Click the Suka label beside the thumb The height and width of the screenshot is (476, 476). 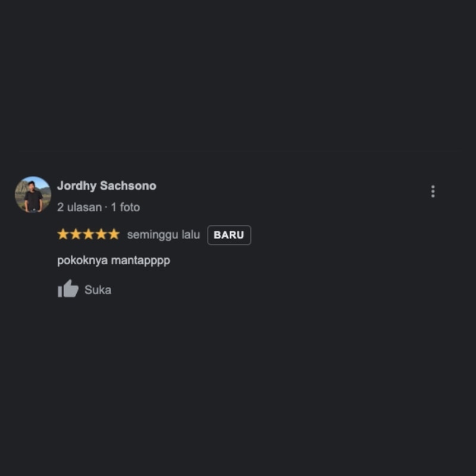point(98,290)
